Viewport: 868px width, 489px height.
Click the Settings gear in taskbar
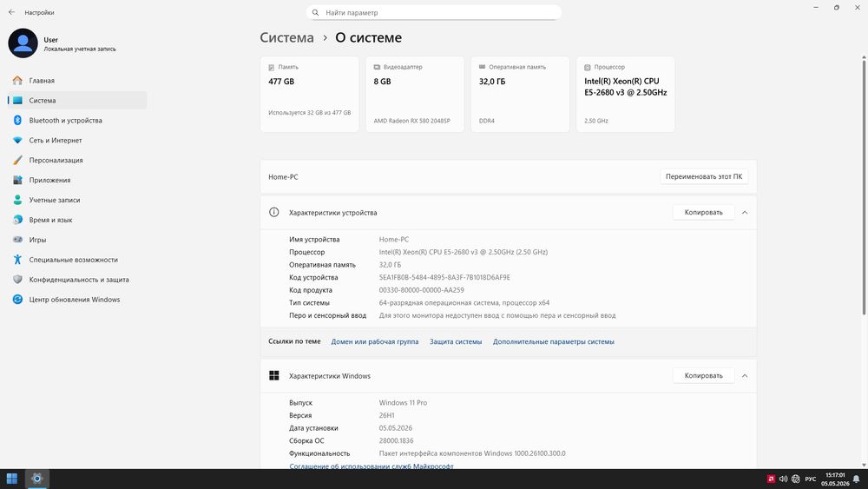click(37, 479)
